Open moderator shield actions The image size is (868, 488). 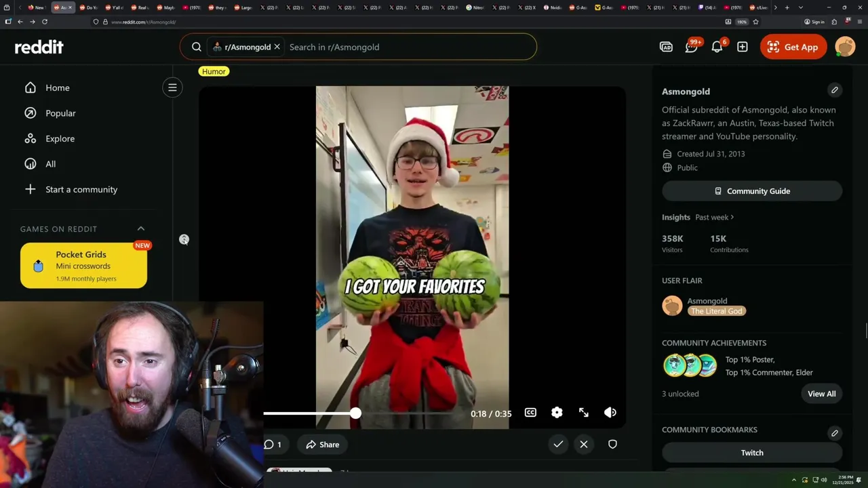612,444
